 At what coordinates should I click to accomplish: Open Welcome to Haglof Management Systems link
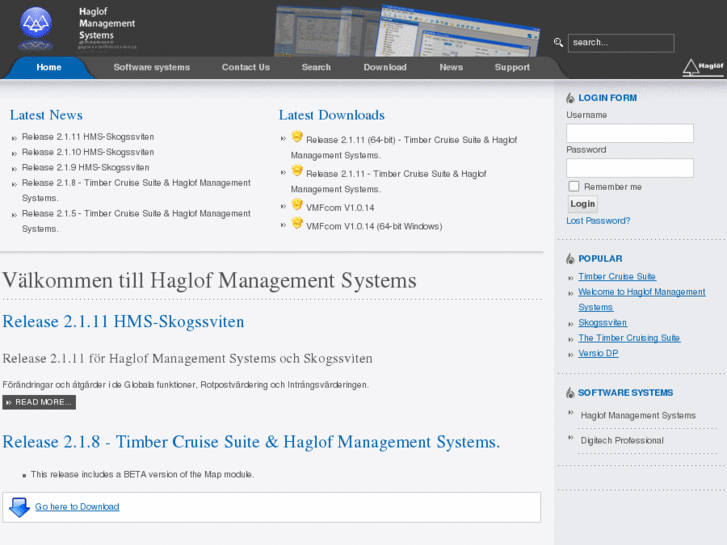(642, 300)
